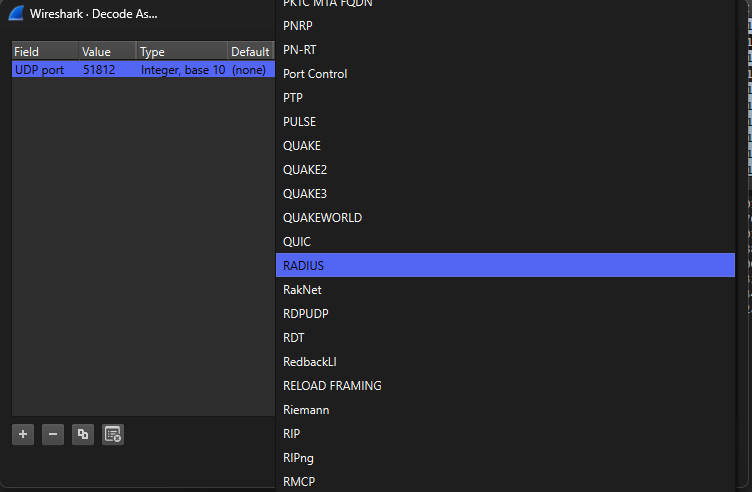Select the highlighted RADIUS protocol

(505, 265)
